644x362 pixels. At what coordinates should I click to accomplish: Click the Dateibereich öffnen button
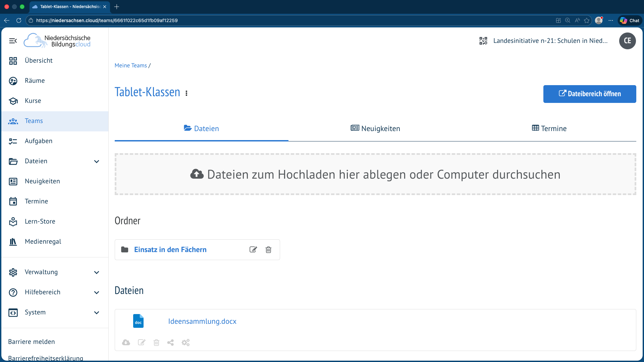(590, 94)
